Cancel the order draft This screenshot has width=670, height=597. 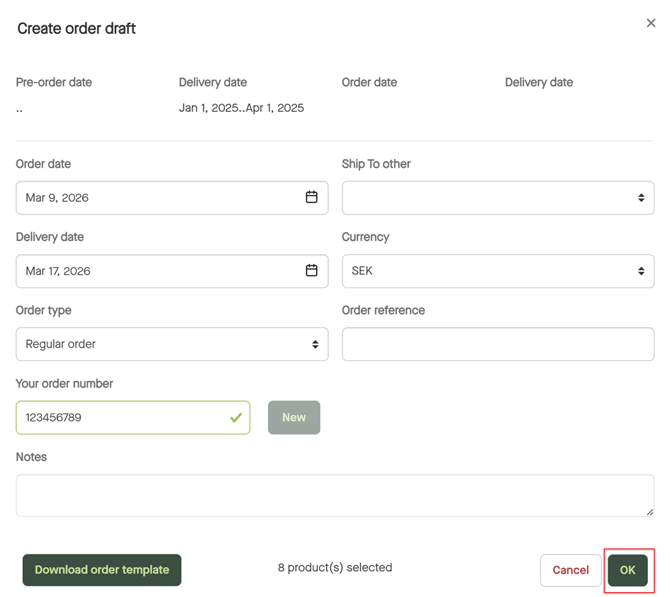570,570
